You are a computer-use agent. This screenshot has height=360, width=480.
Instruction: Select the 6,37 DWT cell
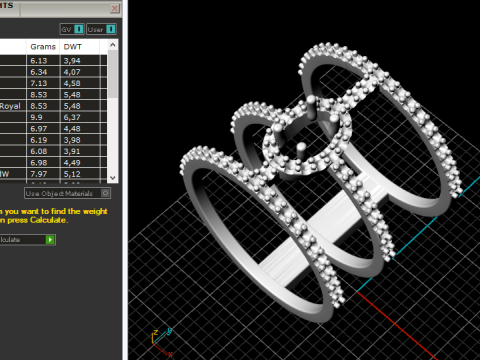(80, 117)
